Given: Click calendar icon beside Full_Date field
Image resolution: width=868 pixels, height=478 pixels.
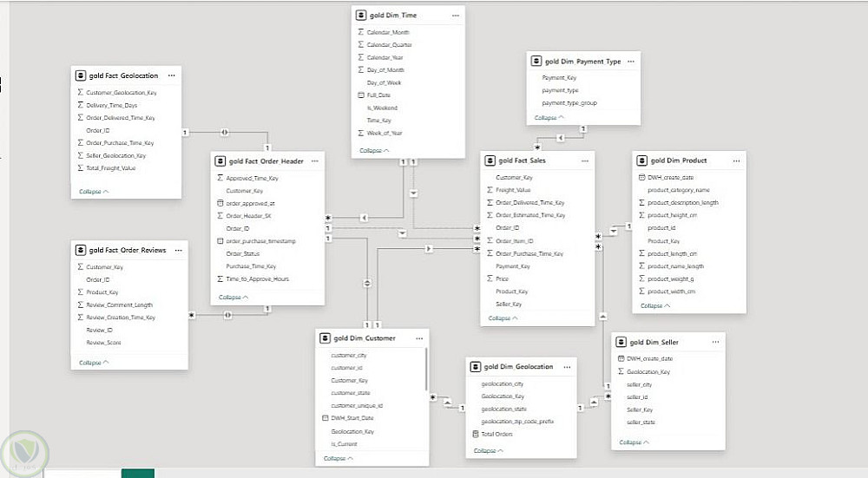Looking at the screenshot, I should point(361,95).
